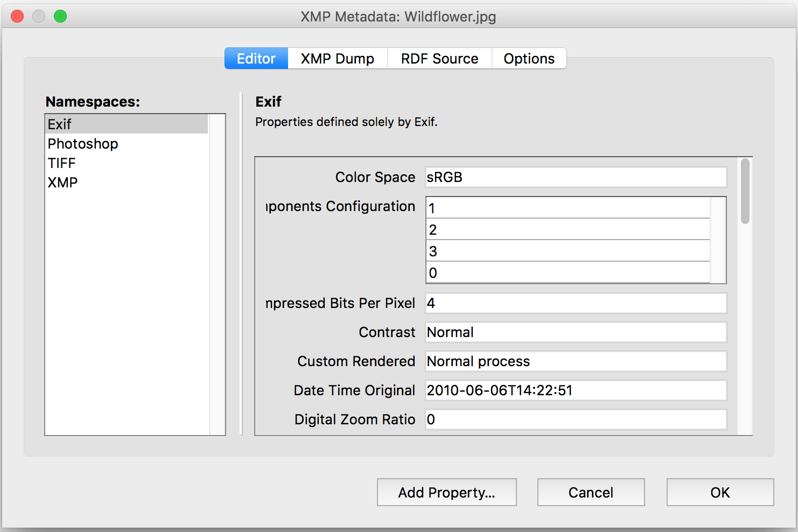The width and height of the screenshot is (798, 532).
Task: Select Components Configuration row with value 2
Action: (569, 229)
